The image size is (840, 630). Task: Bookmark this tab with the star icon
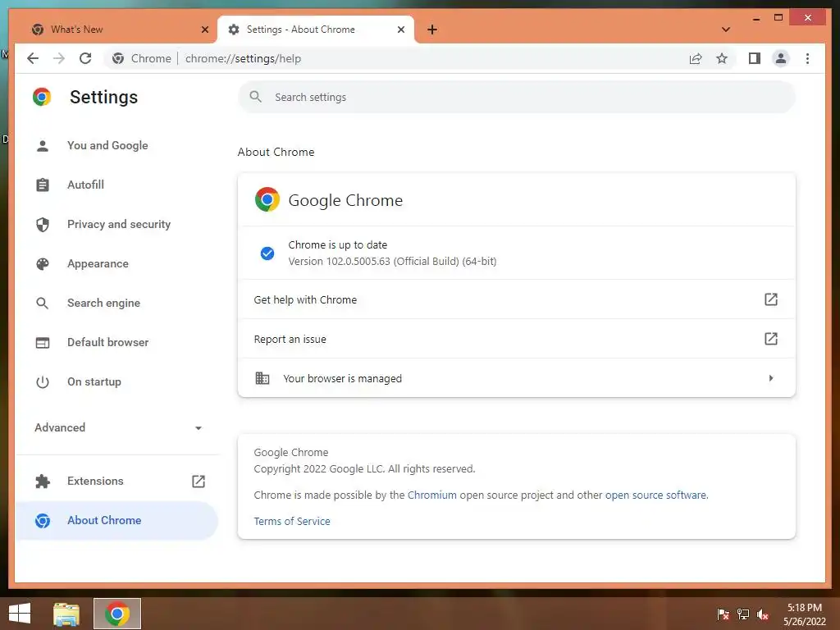point(722,58)
